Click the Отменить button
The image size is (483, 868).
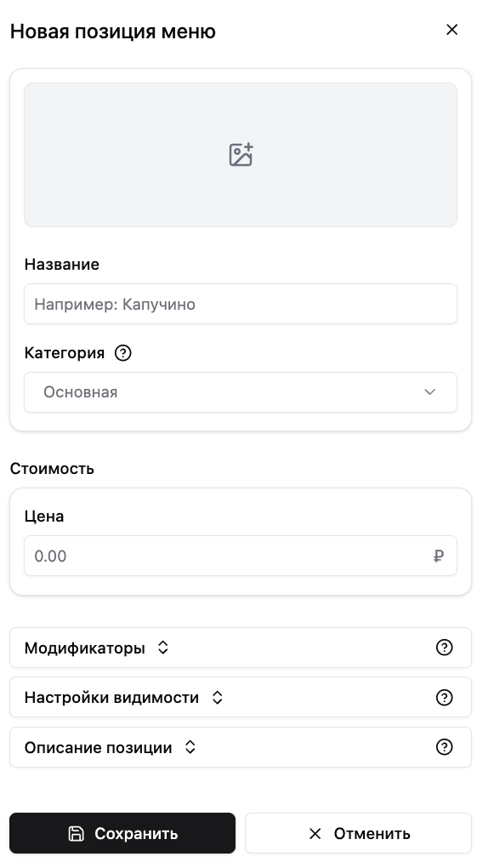click(x=359, y=833)
